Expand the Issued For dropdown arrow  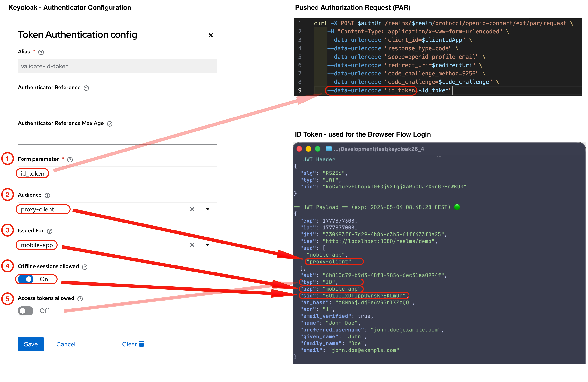pyautogui.click(x=207, y=245)
